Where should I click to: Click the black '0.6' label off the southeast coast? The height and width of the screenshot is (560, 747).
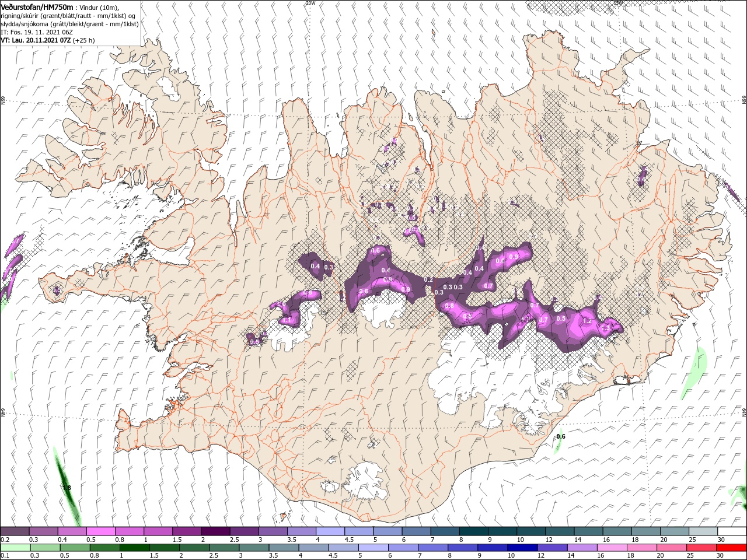tap(561, 436)
